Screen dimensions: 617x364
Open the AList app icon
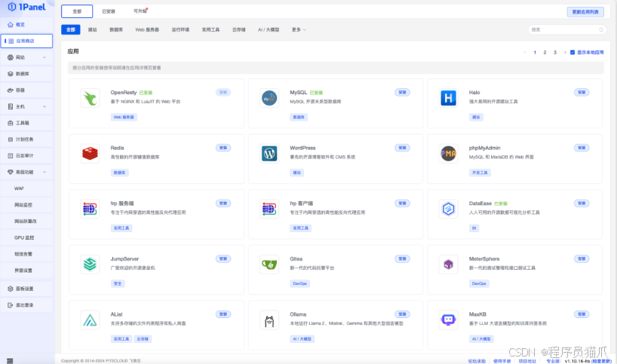point(90,320)
